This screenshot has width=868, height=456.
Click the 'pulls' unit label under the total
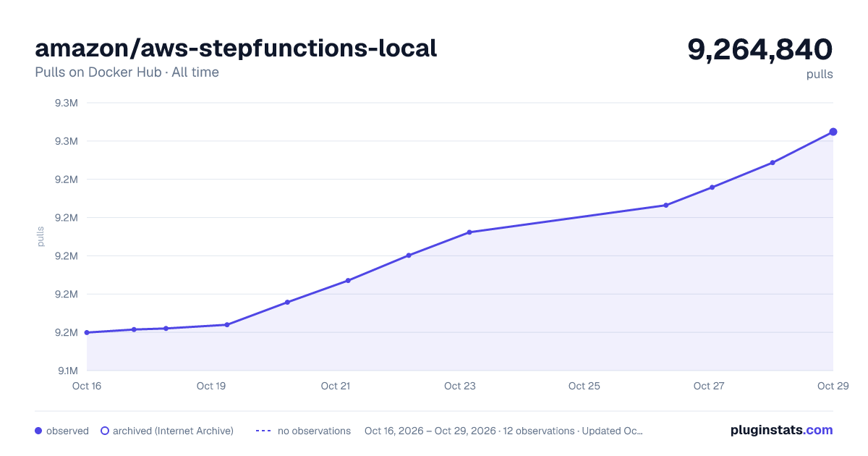[820, 74]
